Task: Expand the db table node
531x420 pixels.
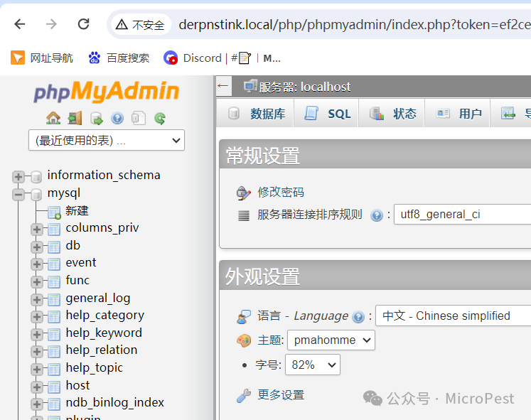Action: point(37,247)
